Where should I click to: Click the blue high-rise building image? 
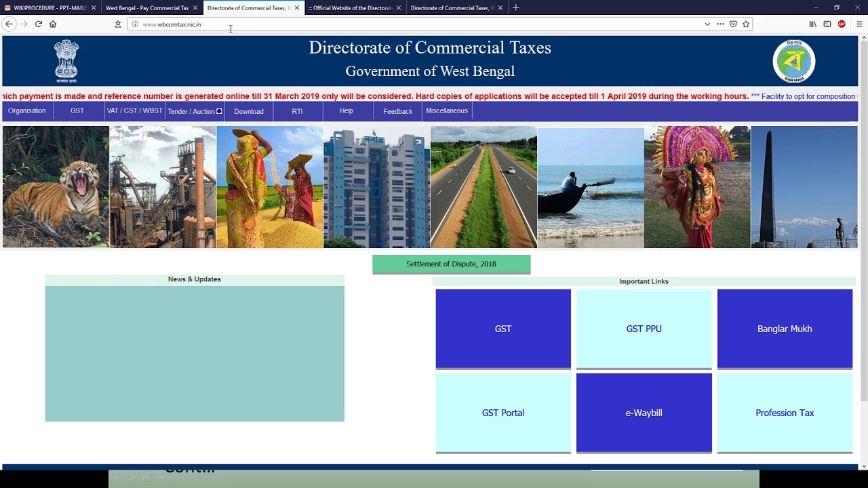click(377, 187)
